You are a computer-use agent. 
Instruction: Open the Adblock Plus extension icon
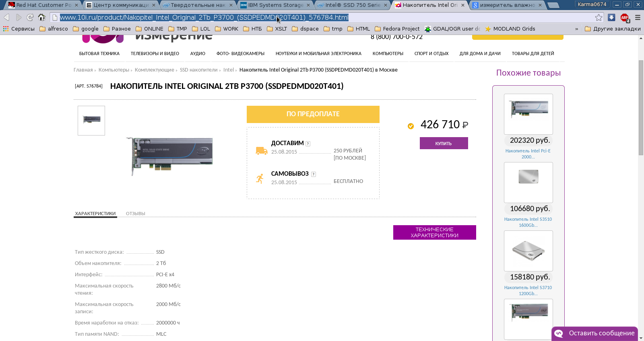click(x=625, y=18)
